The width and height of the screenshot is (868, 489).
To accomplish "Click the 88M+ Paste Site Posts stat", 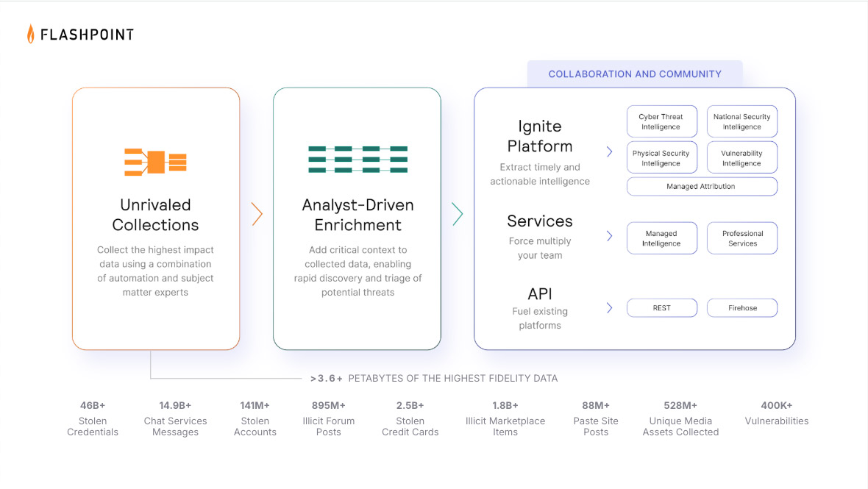I will click(596, 418).
